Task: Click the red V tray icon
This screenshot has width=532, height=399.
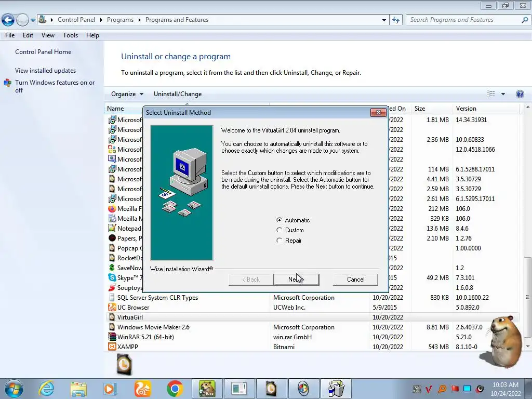Action: (429, 389)
